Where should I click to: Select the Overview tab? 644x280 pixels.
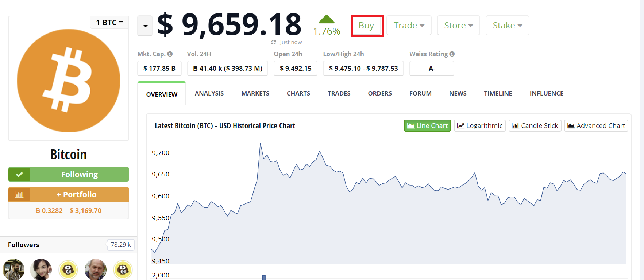162,94
